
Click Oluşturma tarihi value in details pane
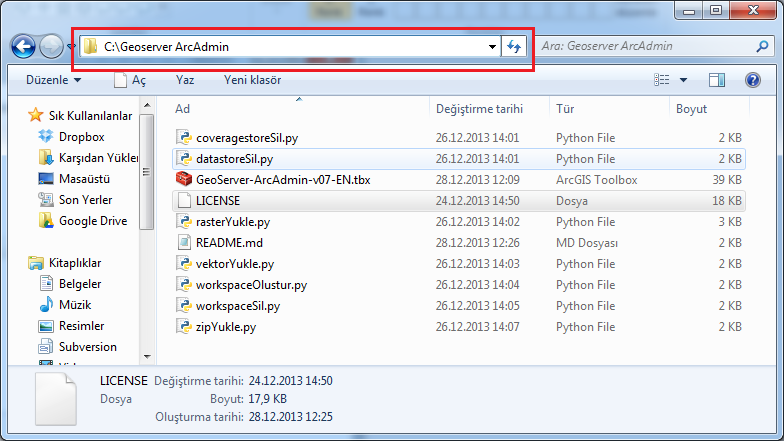point(290,416)
